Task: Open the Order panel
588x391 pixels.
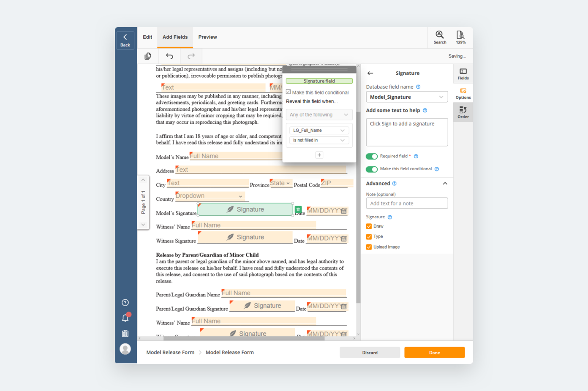Action: tap(463, 112)
